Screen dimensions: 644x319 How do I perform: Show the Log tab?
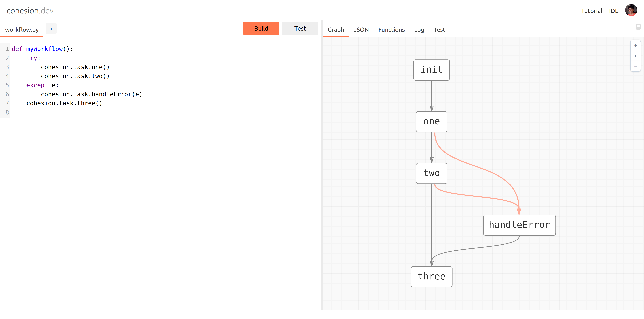pyautogui.click(x=419, y=30)
